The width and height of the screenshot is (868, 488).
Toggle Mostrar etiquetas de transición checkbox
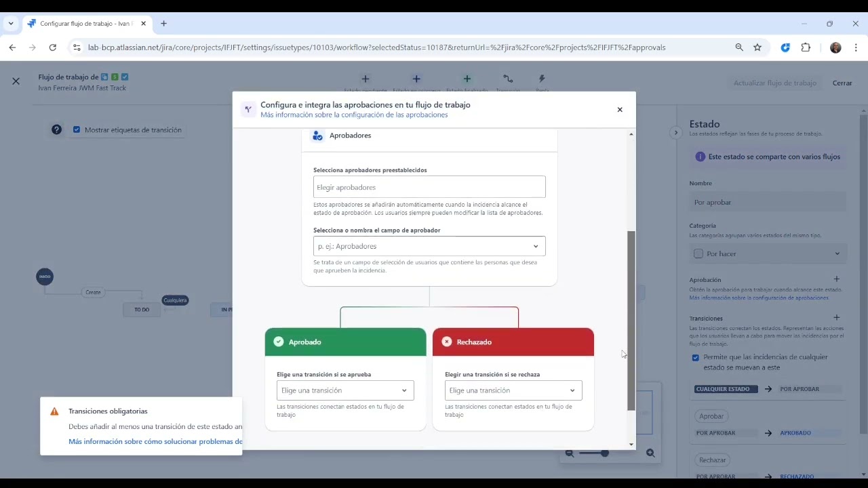tap(77, 129)
